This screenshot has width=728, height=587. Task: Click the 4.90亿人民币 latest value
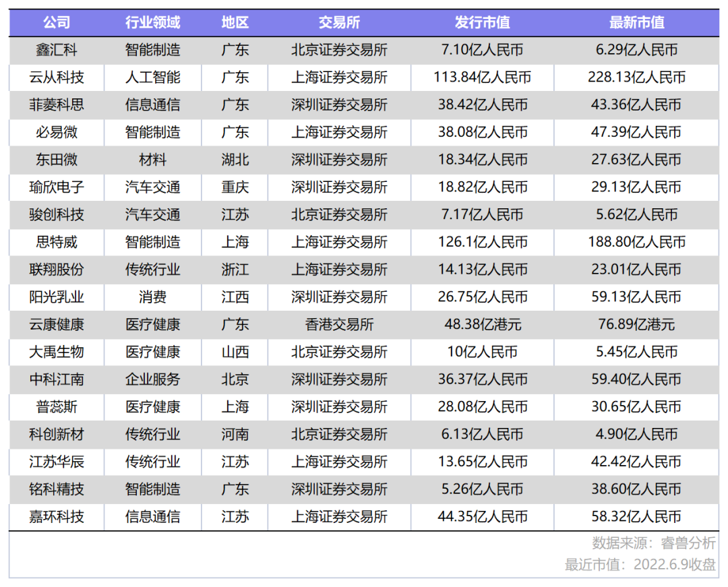pyautogui.click(x=636, y=434)
